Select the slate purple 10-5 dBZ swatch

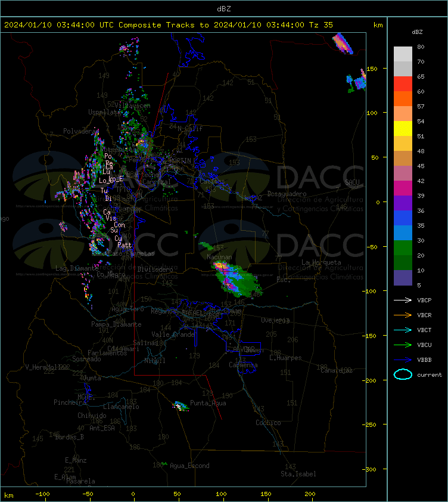[403, 278]
